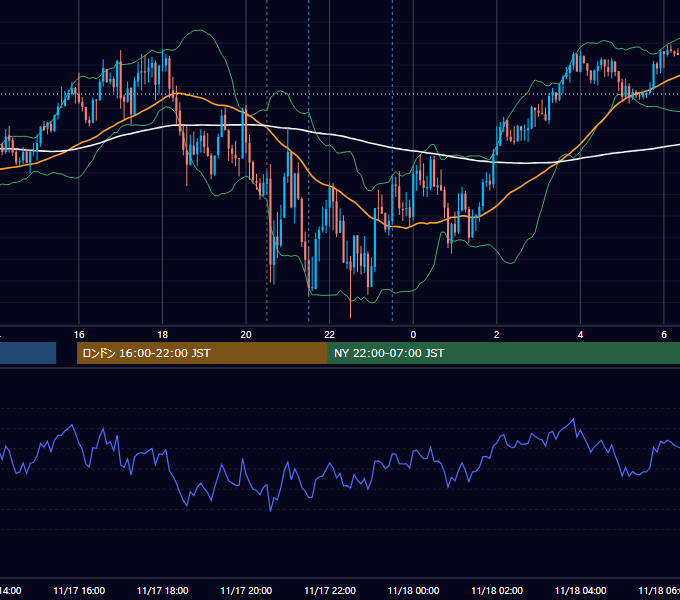The width and height of the screenshot is (680, 600).
Task: Click the 20 hour label on chart axis
Action: click(x=246, y=335)
